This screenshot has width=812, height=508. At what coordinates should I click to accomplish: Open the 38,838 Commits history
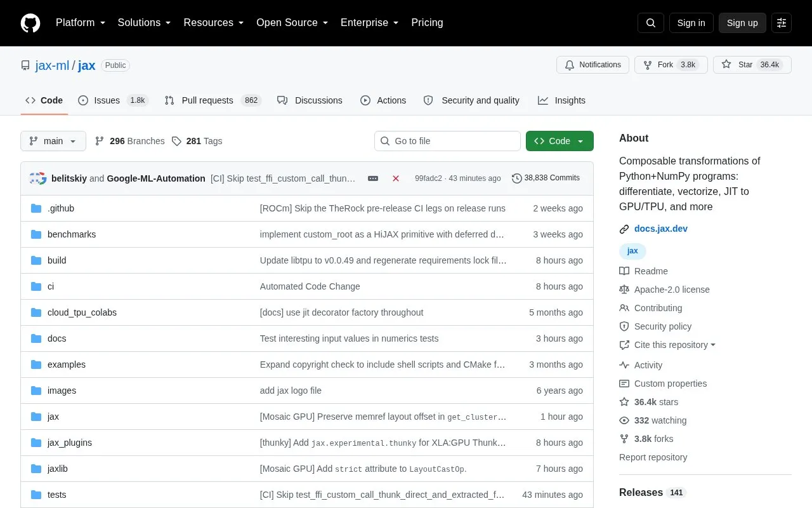coord(546,178)
